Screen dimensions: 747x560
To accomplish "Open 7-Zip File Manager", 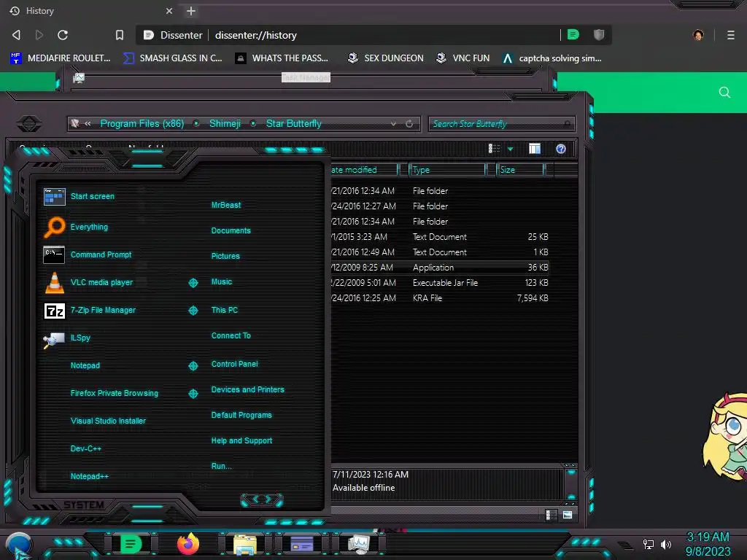I will point(90,310).
